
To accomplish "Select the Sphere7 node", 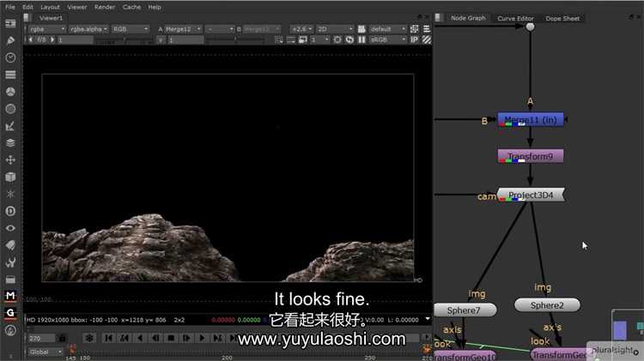I will 465,310.
